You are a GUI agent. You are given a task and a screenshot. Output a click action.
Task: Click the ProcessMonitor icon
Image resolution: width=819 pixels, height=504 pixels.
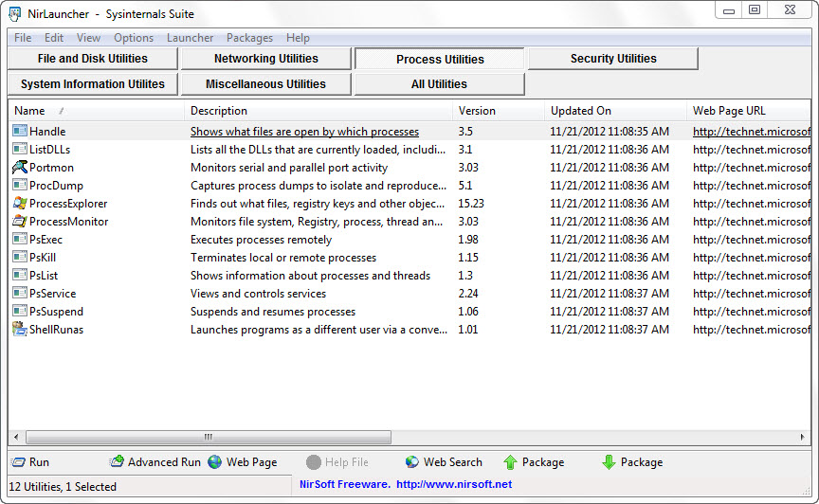pos(20,222)
